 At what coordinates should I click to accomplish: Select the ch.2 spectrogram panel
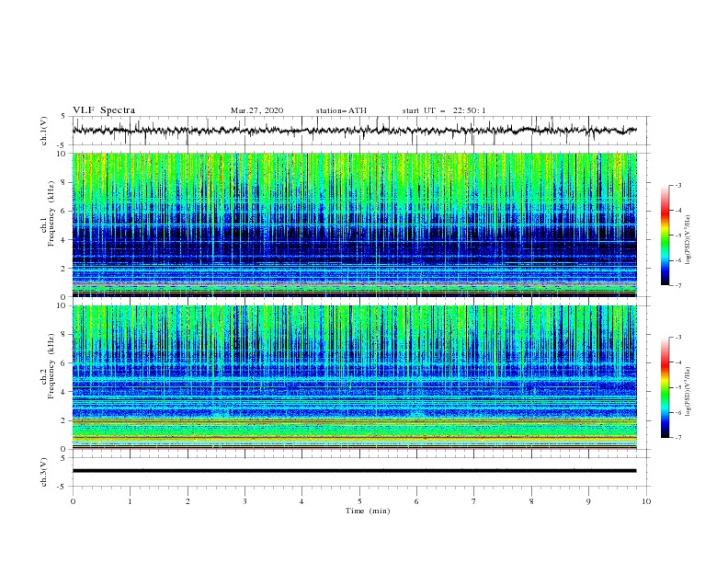point(354,377)
